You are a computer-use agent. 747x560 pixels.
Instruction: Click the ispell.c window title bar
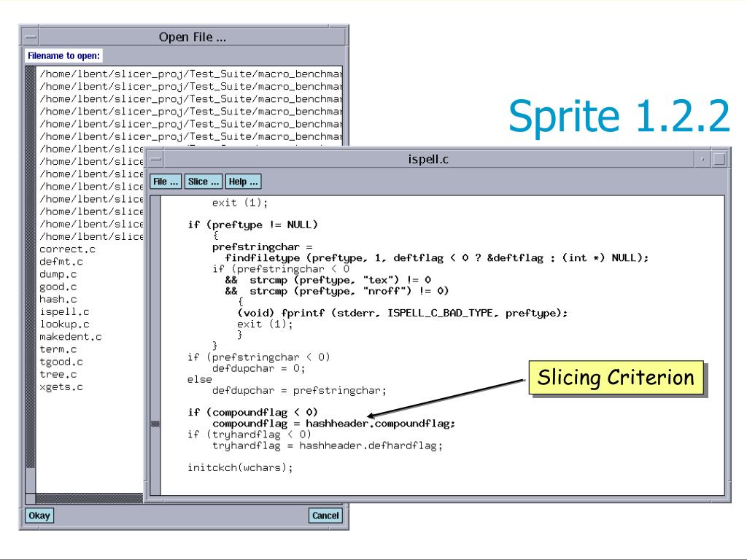pos(428,159)
